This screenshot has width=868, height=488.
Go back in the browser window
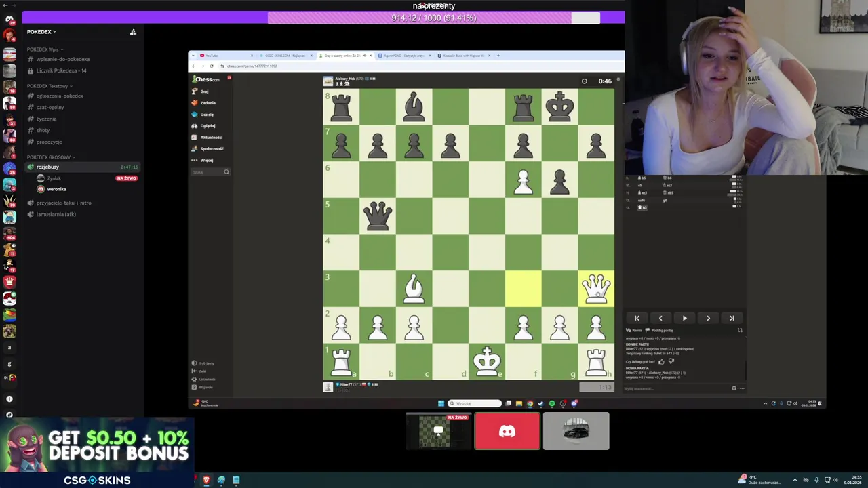(193, 66)
